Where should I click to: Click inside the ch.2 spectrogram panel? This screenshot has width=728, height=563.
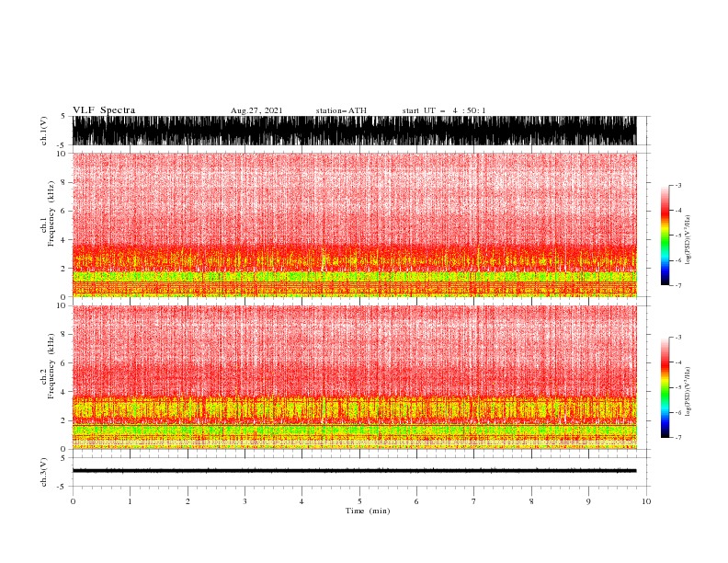click(x=354, y=377)
